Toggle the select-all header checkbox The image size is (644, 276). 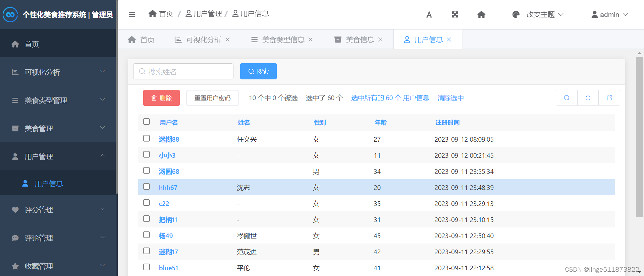click(147, 122)
